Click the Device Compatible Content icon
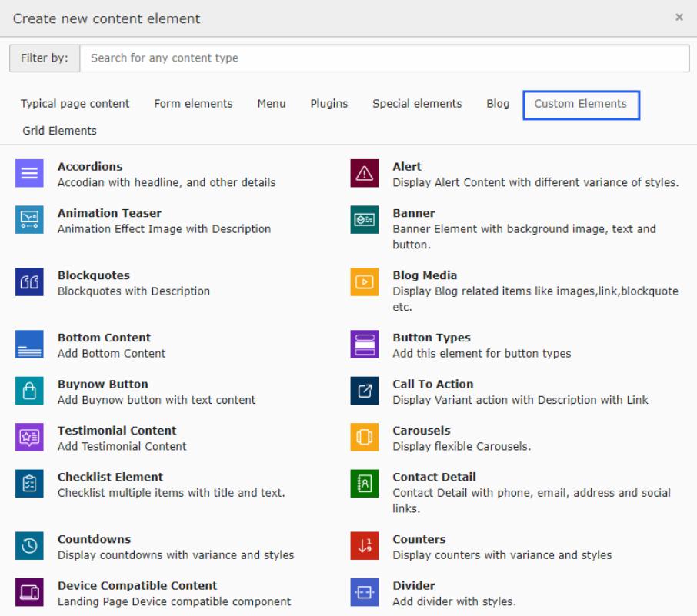This screenshot has width=697, height=616. tap(30, 592)
